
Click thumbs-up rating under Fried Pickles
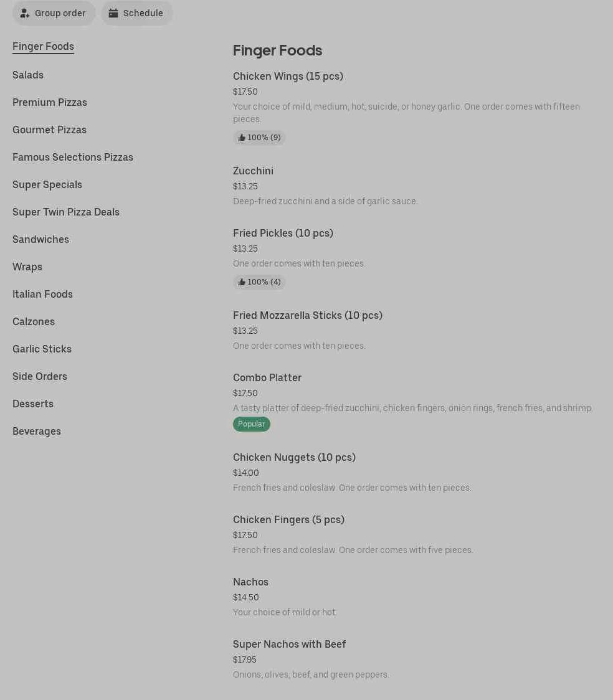coord(259,282)
